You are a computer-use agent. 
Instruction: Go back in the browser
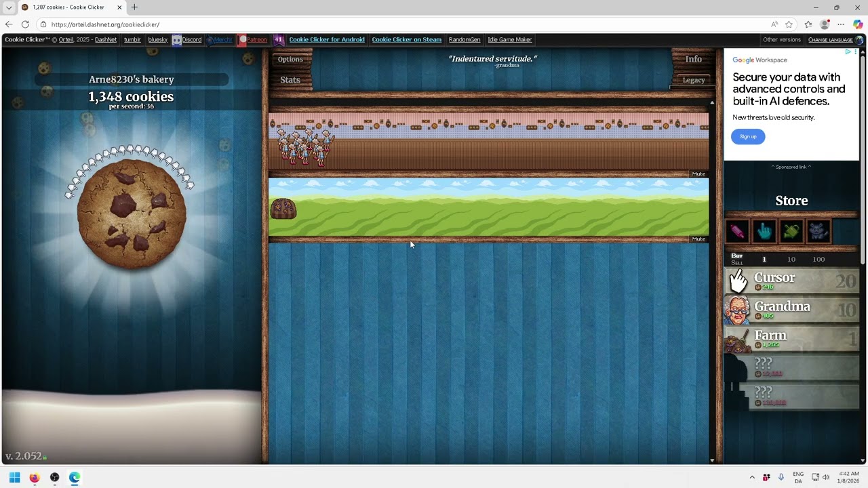[x=9, y=24]
